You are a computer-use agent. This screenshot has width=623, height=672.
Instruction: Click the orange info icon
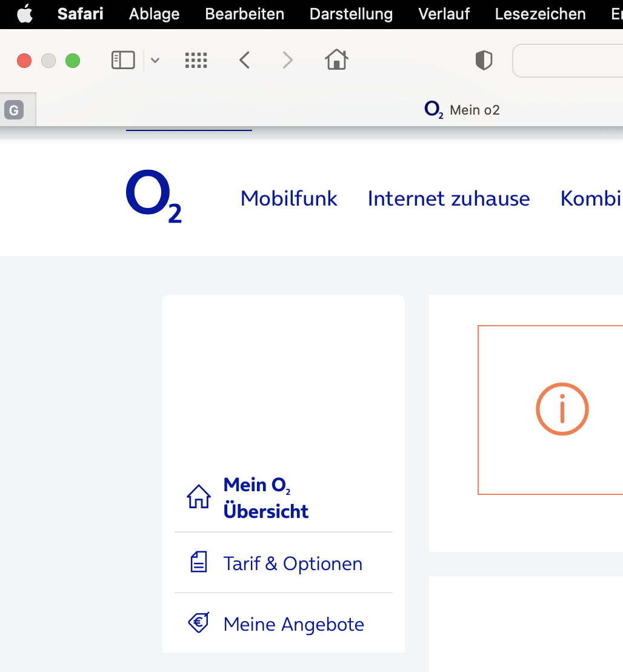point(562,409)
